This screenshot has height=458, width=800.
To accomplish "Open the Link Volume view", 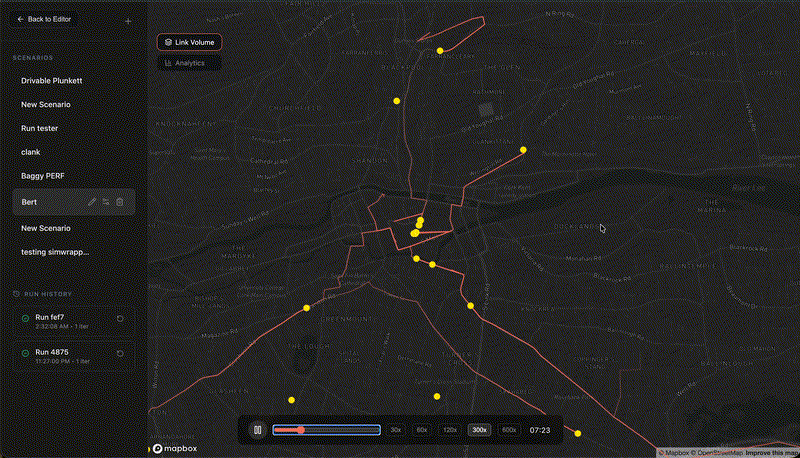I will pos(189,42).
